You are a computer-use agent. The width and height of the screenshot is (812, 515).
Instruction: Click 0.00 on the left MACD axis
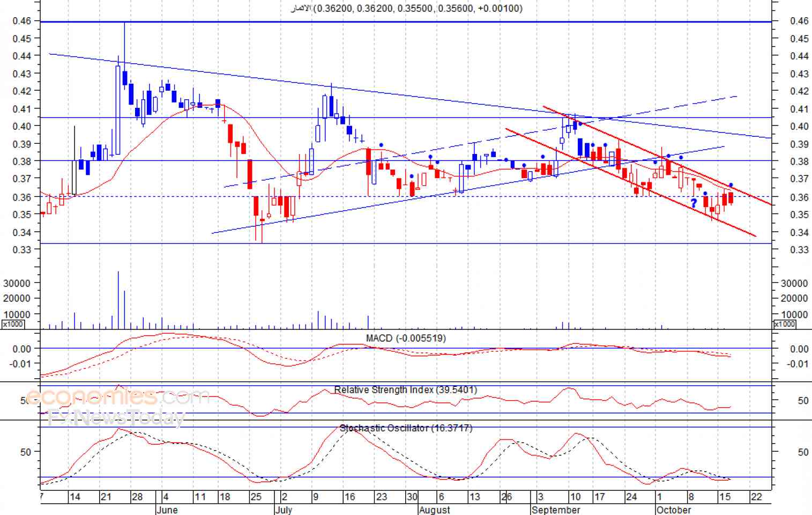[22, 349]
